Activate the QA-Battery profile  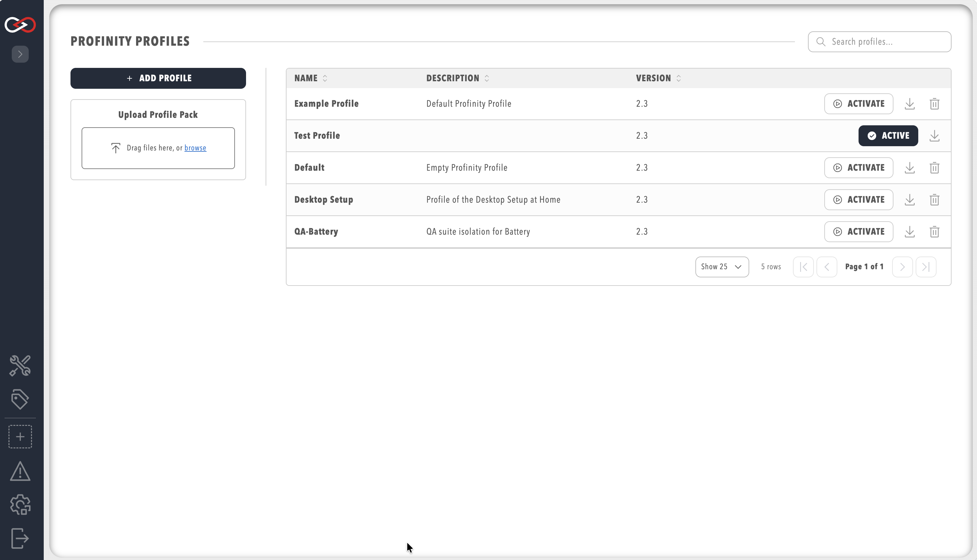tap(859, 232)
